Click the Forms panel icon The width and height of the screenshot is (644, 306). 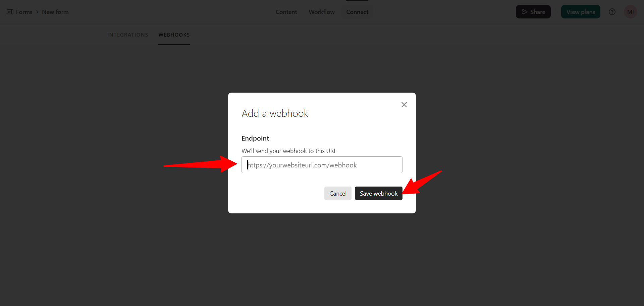pyautogui.click(x=10, y=12)
